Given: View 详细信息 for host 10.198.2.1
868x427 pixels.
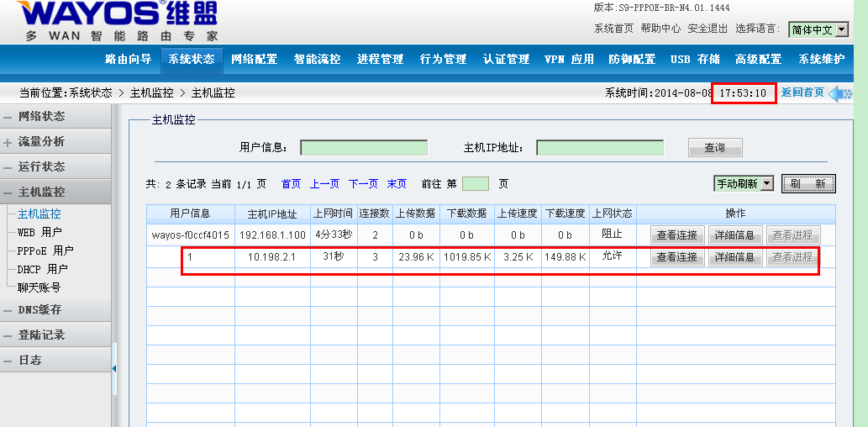Looking at the screenshot, I should click(x=734, y=257).
